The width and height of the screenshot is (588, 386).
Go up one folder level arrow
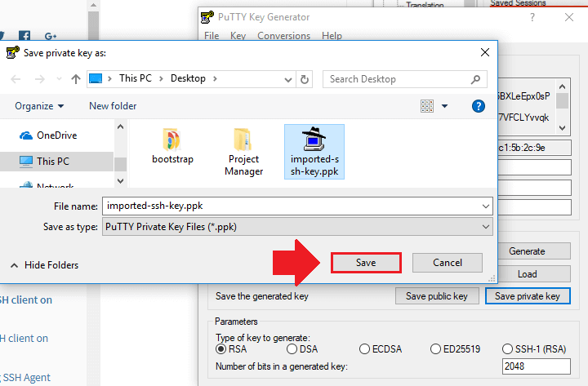point(76,79)
